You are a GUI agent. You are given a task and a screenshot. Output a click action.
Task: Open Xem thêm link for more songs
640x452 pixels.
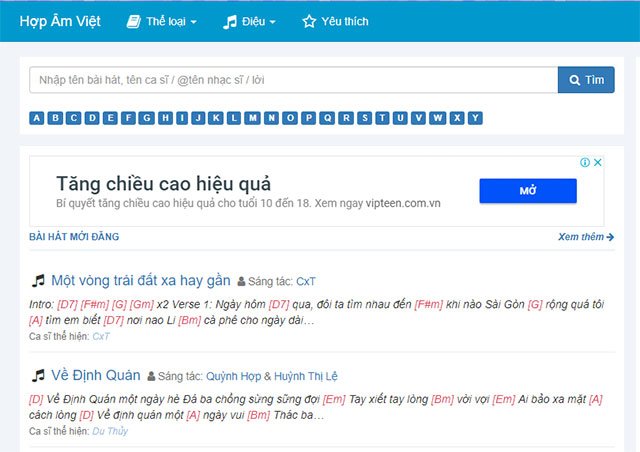point(586,237)
